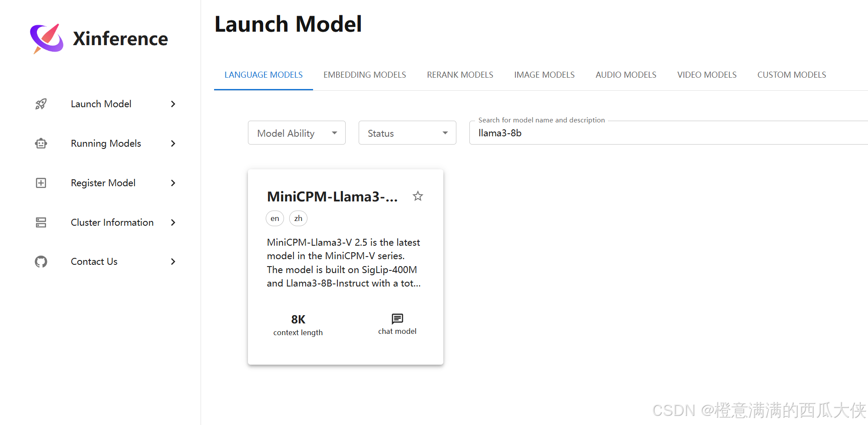Click the MiniCPM-Llama3-V 2.5 description text
The width and height of the screenshot is (868, 425).
[343, 263]
